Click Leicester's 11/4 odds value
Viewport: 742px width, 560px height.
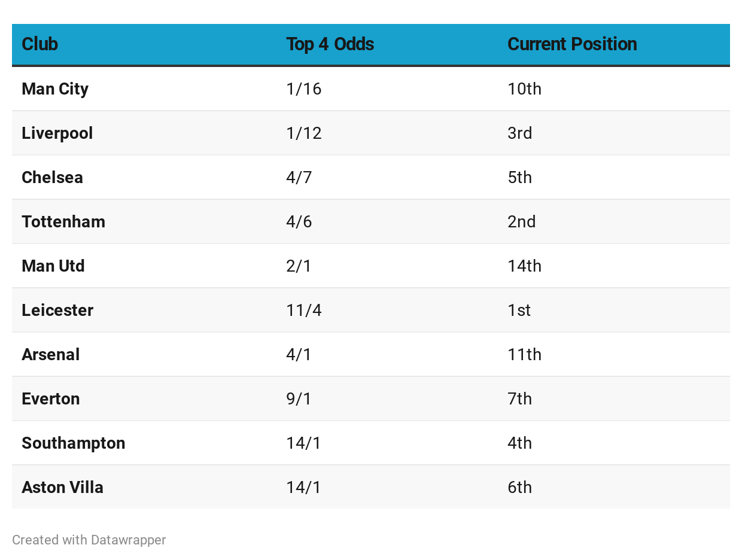(304, 310)
